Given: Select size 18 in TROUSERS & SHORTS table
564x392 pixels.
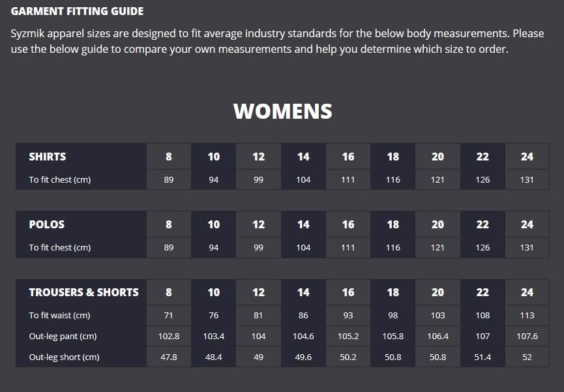Looking at the screenshot, I should [x=393, y=292].
